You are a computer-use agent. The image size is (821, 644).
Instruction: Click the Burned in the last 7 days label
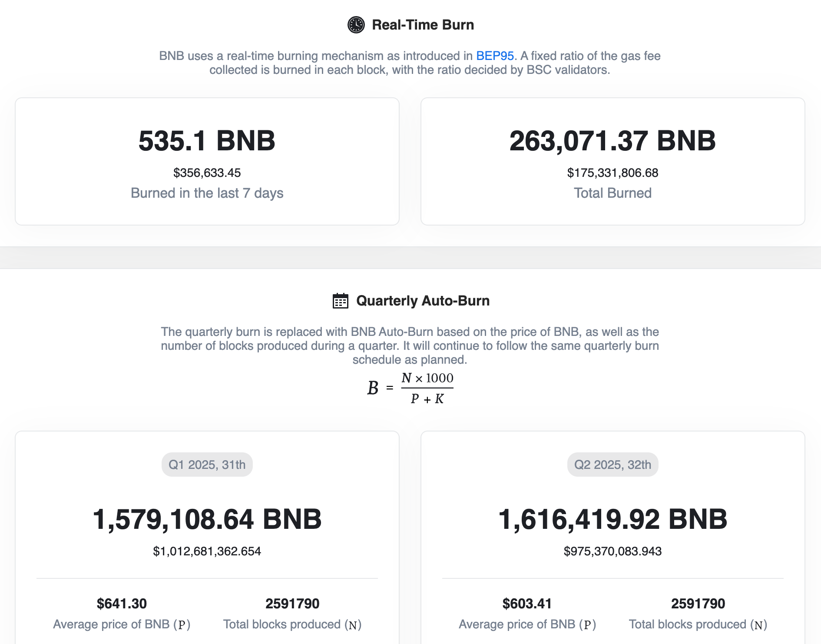207,193
